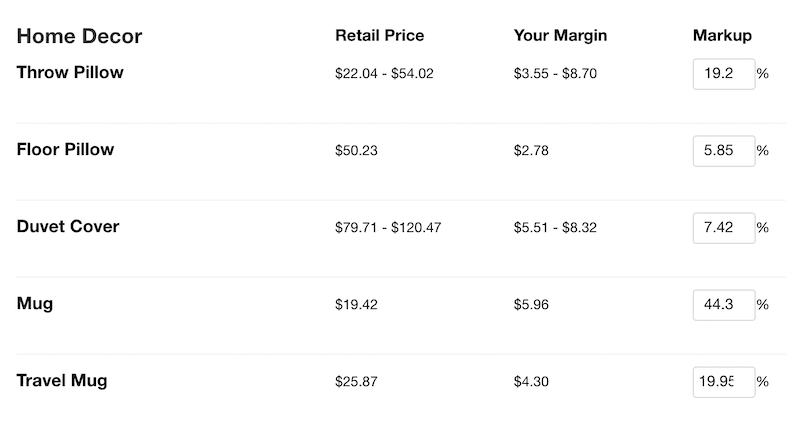Image resolution: width=800 pixels, height=426 pixels.
Task: Select the Travel Mug product name
Action: pyautogui.click(x=62, y=381)
